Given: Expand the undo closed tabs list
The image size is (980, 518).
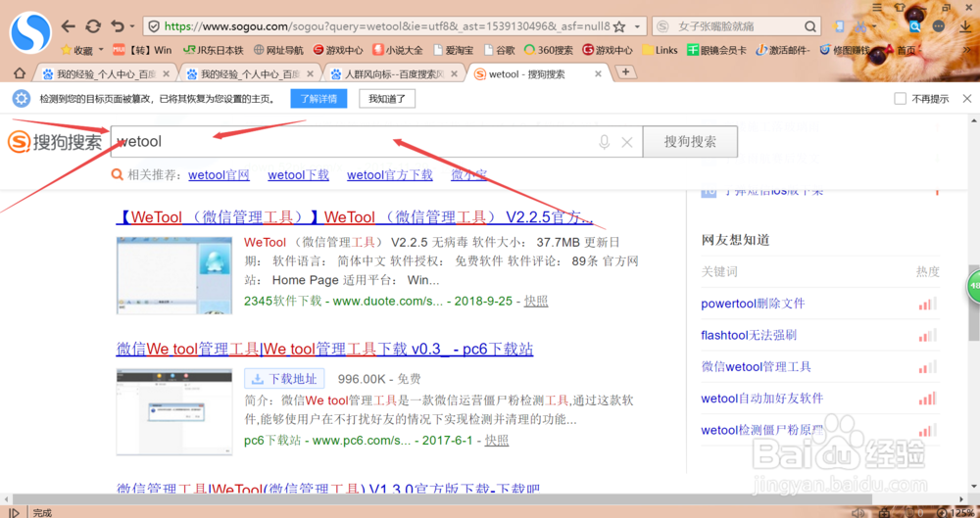Looking at the screenshot, I should point(132,26).
